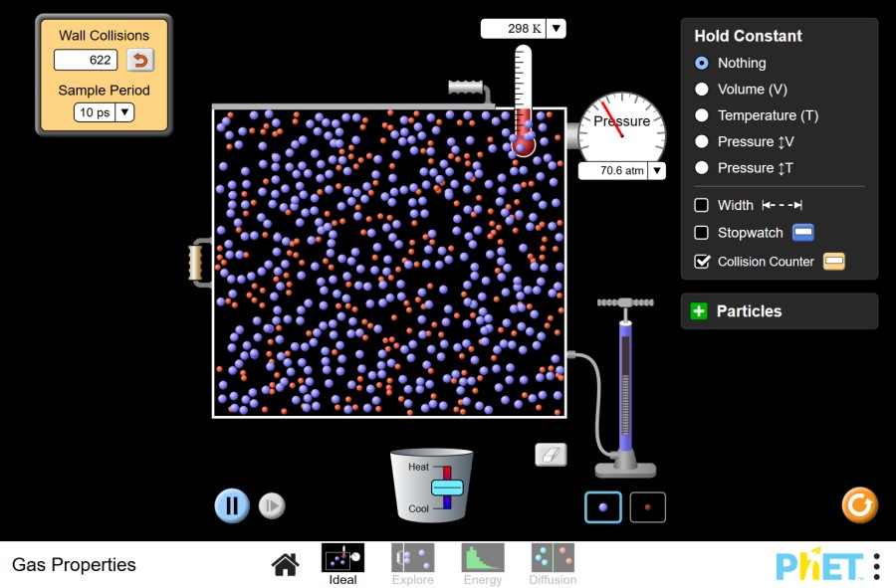Go to the home screen icon
The height and width of the screenshot is (588, 896).
tap(285, 564)
